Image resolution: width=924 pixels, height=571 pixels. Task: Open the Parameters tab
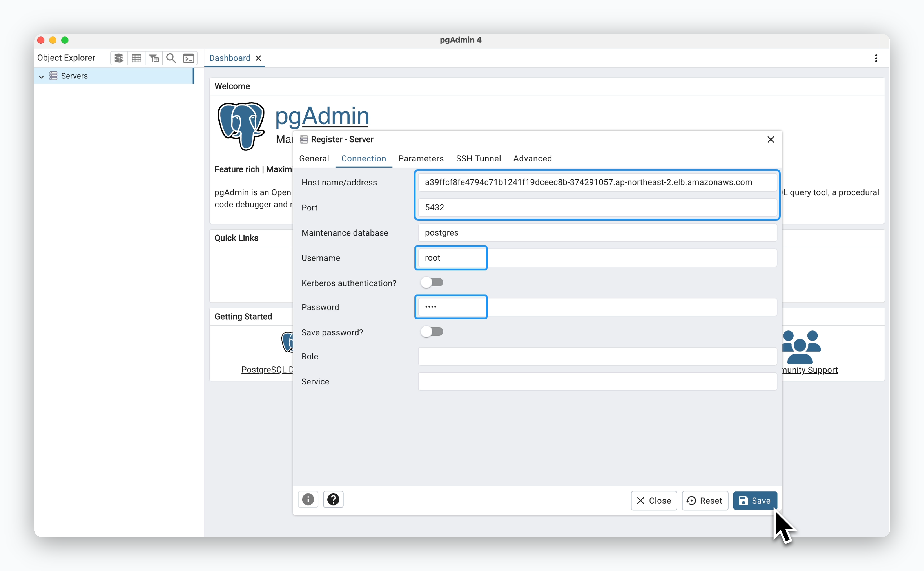pyautogui.click(x=421, y=158)
